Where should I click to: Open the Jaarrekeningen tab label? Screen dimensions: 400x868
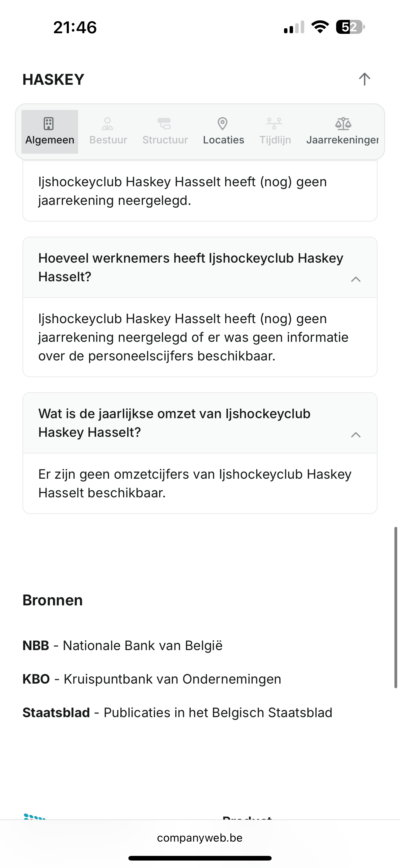pyautogui.click(x=342, y=140)
